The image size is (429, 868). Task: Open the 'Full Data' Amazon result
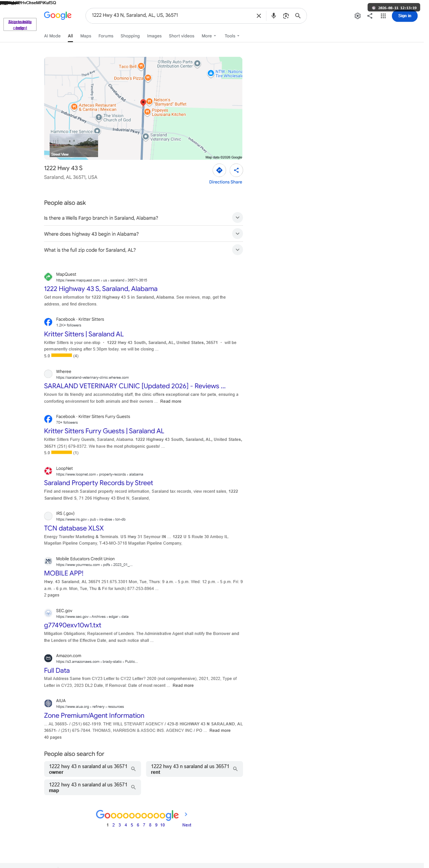coord(57,670)
